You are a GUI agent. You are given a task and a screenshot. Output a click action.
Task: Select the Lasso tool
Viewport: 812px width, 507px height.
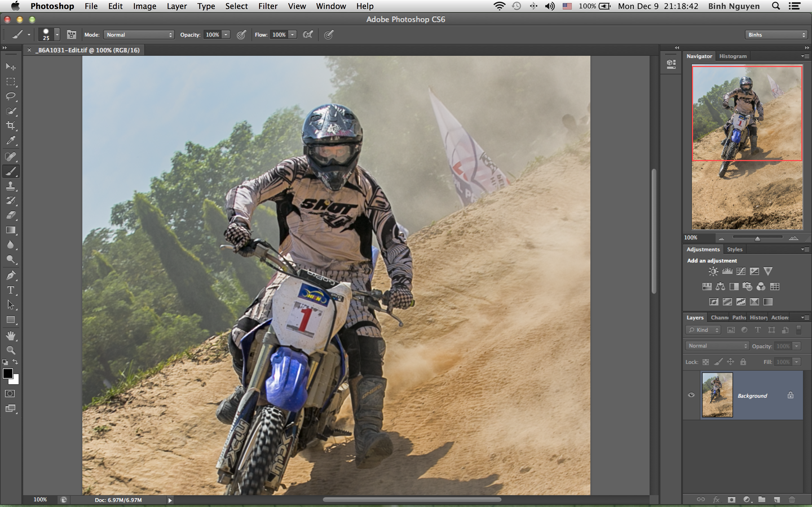coord(11,97)
